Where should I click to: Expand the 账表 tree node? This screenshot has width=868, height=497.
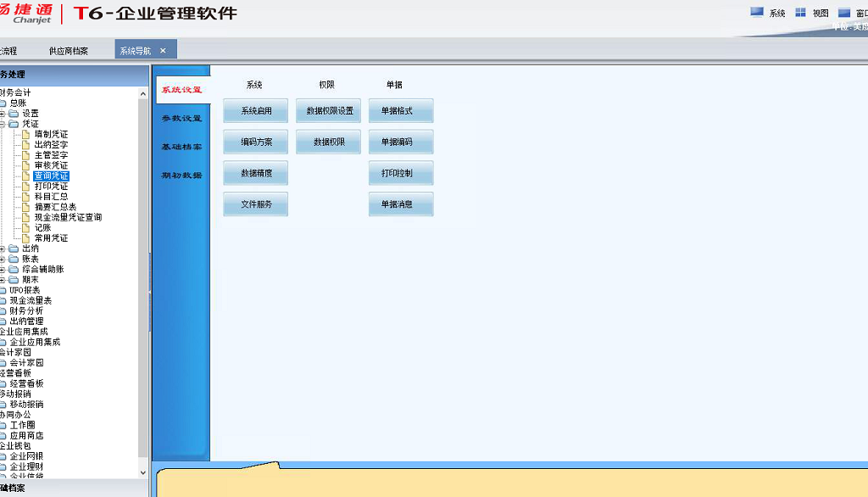[3, 259]
